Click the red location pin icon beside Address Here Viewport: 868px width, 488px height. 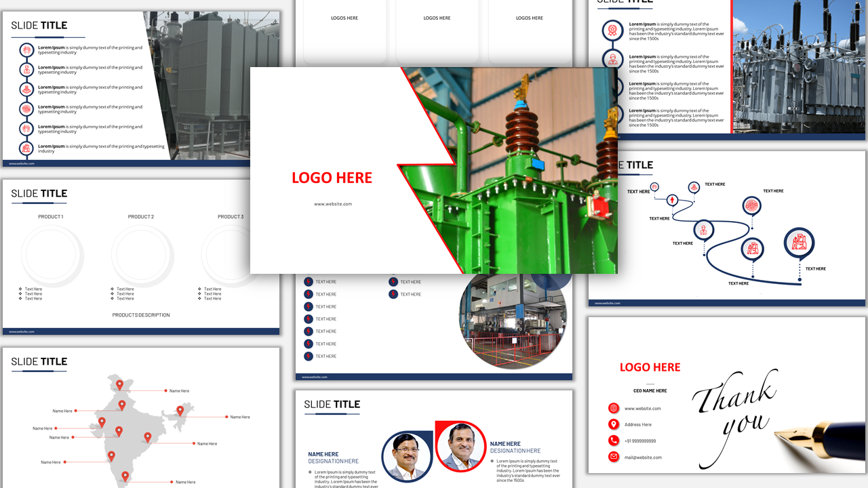pyautogui.click(x=614, y=424)
